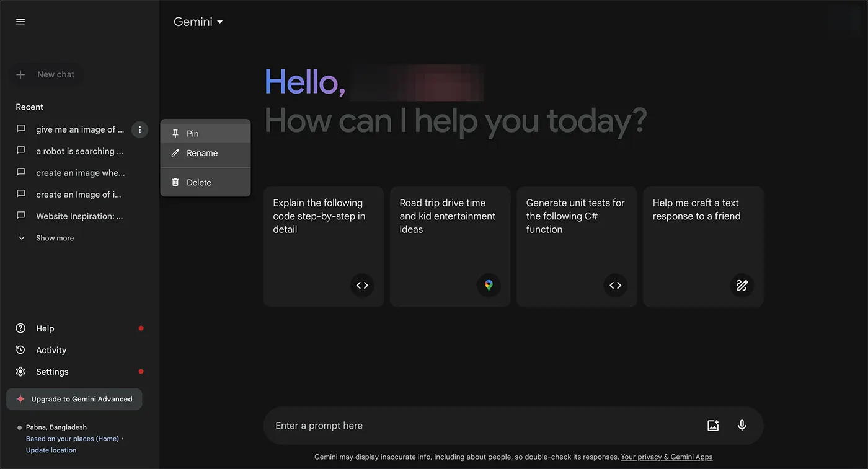This screenshot has height=469, width=868.
Task: Click the microphone icon in prompt bar
Action: point(742,426)
